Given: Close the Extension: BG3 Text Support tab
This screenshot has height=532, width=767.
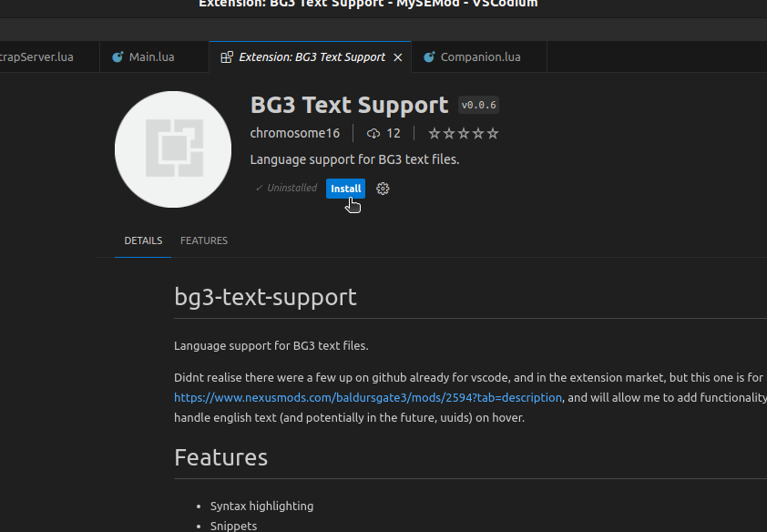Looking at the screenshot, I should (x=398, y=57).
